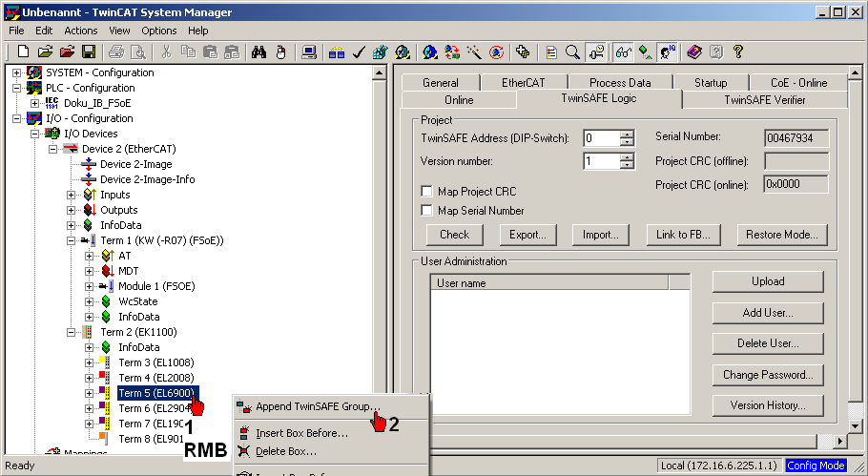Select the Term 4 (EL2008) tree item
Viewport: 868px width, 476px height.
tap(156, 378)
